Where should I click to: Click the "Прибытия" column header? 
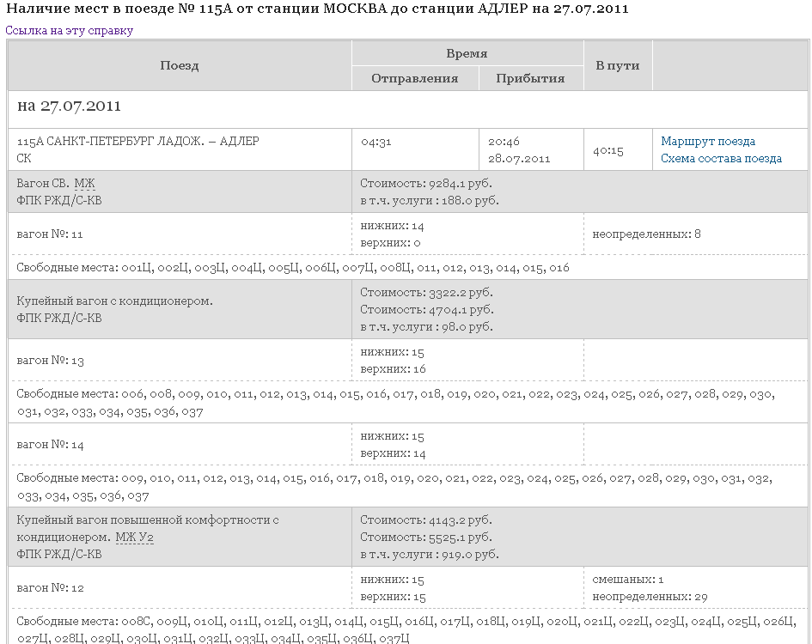coord(531,78)
